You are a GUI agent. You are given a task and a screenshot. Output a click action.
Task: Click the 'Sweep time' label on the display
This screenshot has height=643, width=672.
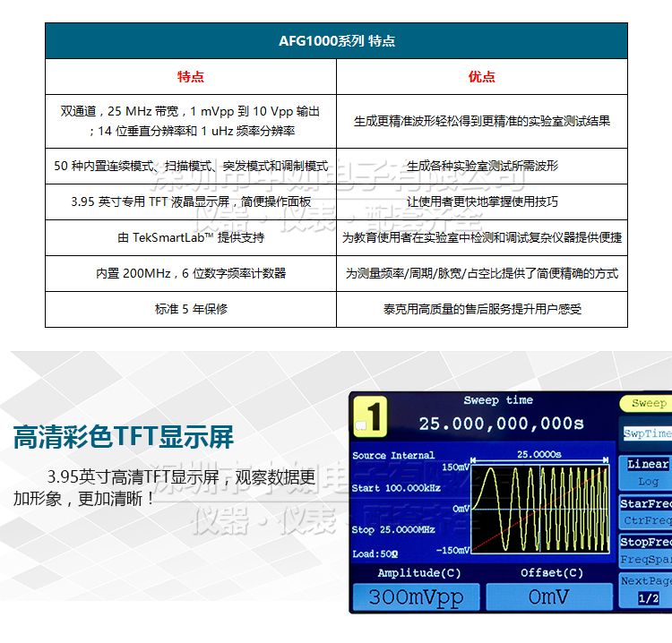[498, 400]
